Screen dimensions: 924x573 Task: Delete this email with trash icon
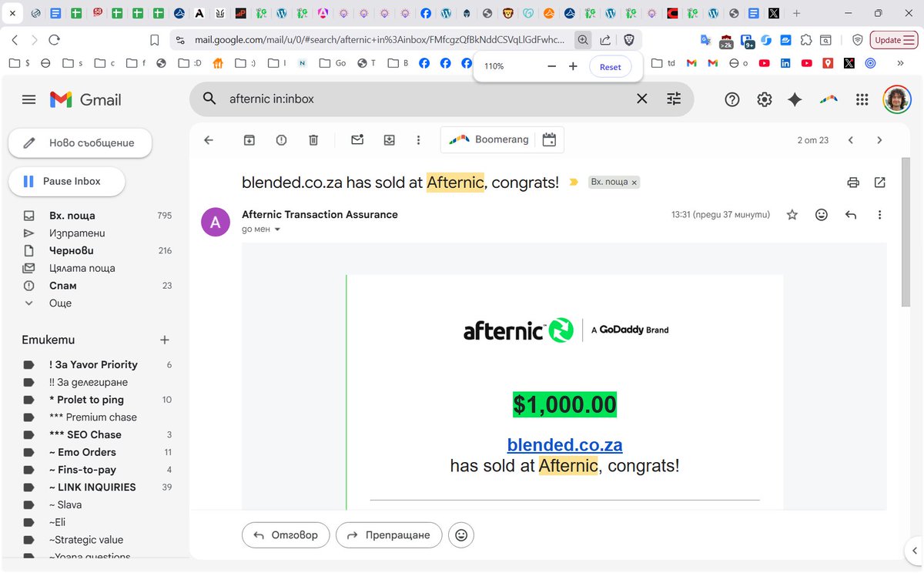[x=313, y=140]
